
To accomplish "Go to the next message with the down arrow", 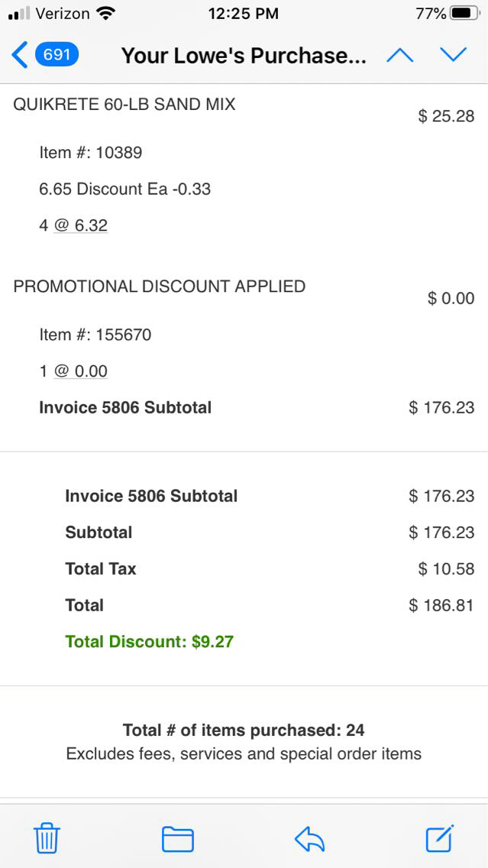I will click(453, 55).
